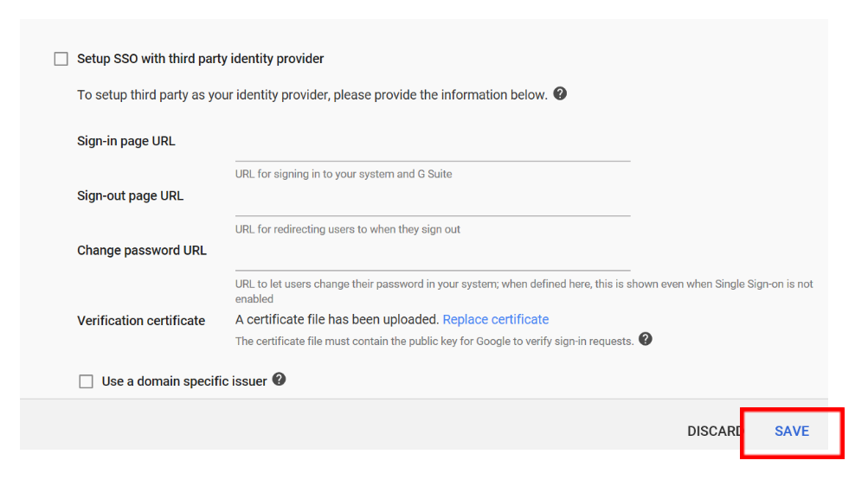Click help icon next to certificate public key note
This screenshot has width=868, height=486.
[x=645, y=340]
